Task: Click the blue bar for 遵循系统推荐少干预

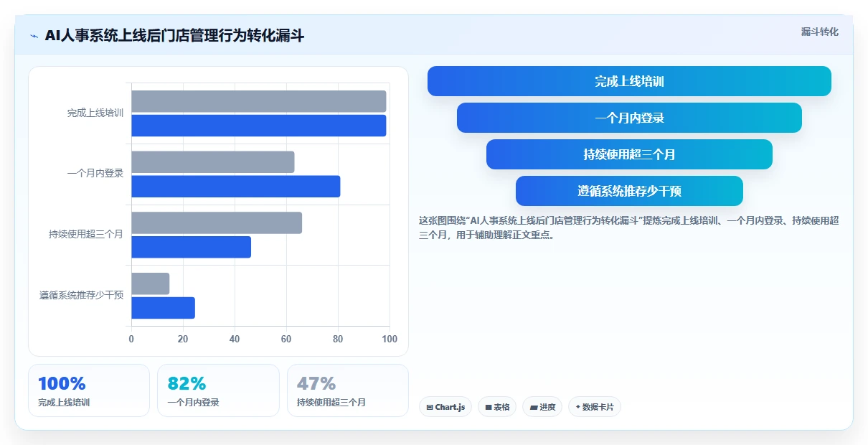Action: 164,308
